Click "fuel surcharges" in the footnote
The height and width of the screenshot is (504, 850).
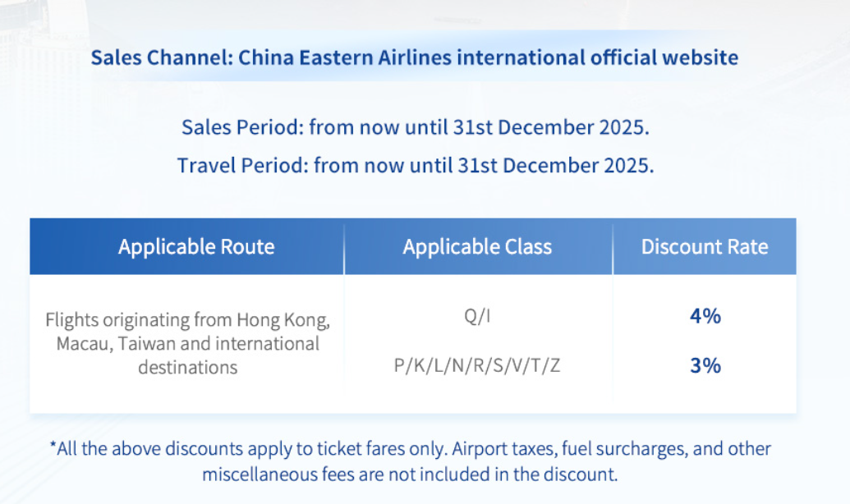(600, 449)
